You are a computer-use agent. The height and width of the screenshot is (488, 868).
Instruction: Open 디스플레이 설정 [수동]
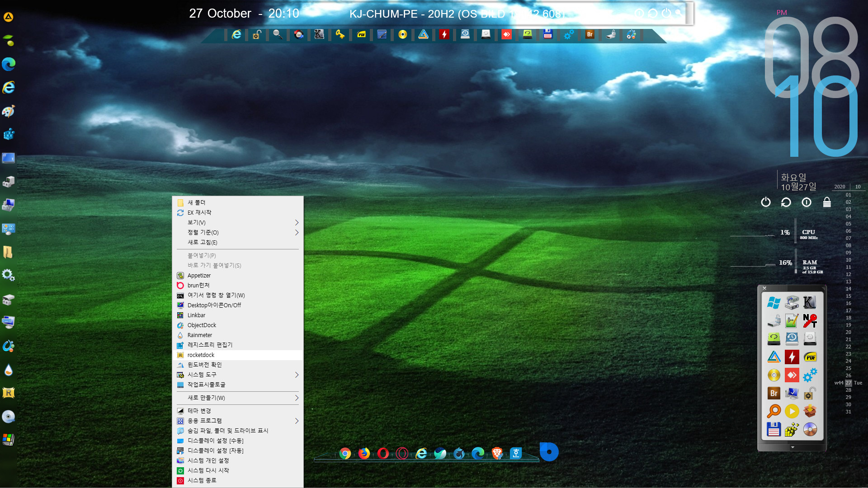[237, 441]
